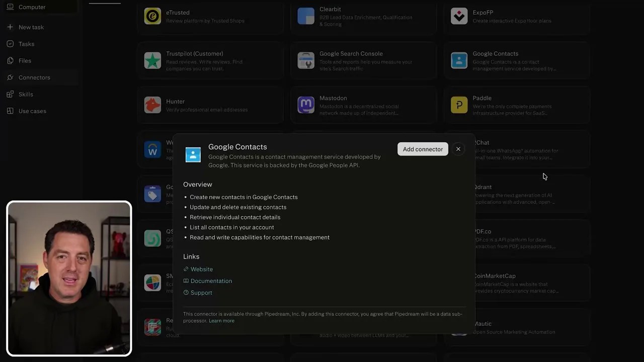Open the Website link

tap(201, 269)
